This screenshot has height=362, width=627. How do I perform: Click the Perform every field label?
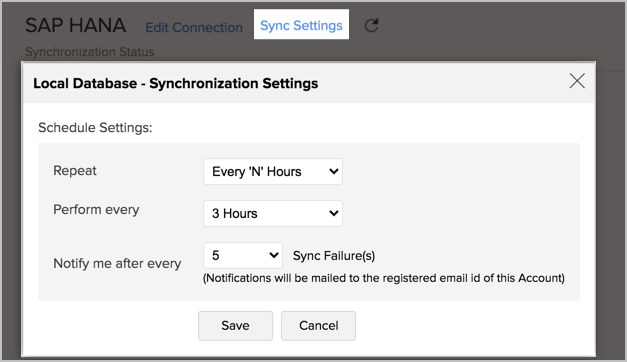pyautogui.click(x=96, y=210)
